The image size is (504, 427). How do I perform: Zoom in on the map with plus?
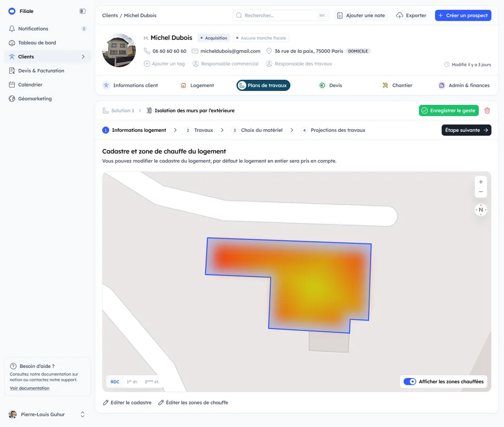481,182
